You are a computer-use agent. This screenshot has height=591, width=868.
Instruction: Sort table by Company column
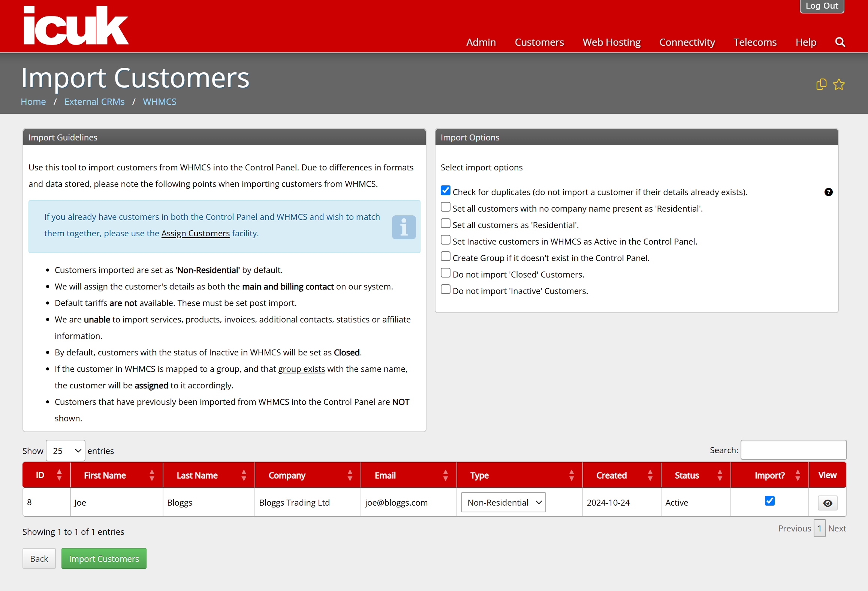click(x=308, y=475)
